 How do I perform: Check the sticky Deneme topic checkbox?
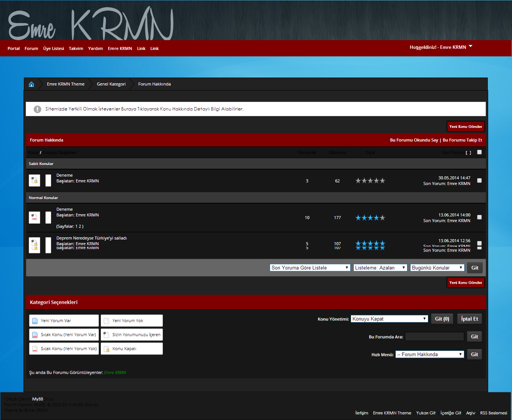pos(479,180)
